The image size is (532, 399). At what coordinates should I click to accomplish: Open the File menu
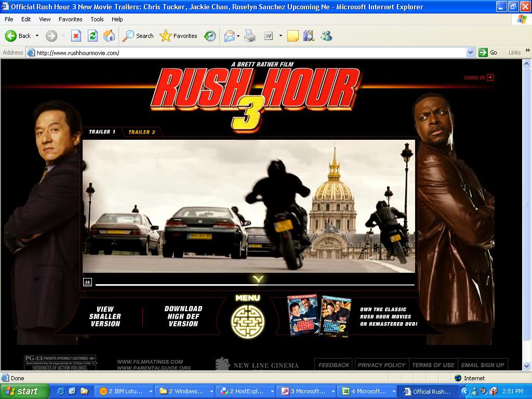9,19
